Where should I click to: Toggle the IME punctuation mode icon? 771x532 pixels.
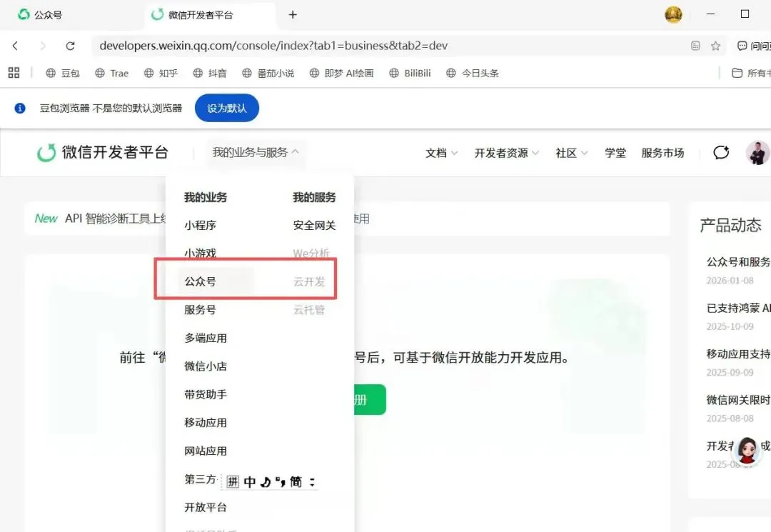point(281,481)
